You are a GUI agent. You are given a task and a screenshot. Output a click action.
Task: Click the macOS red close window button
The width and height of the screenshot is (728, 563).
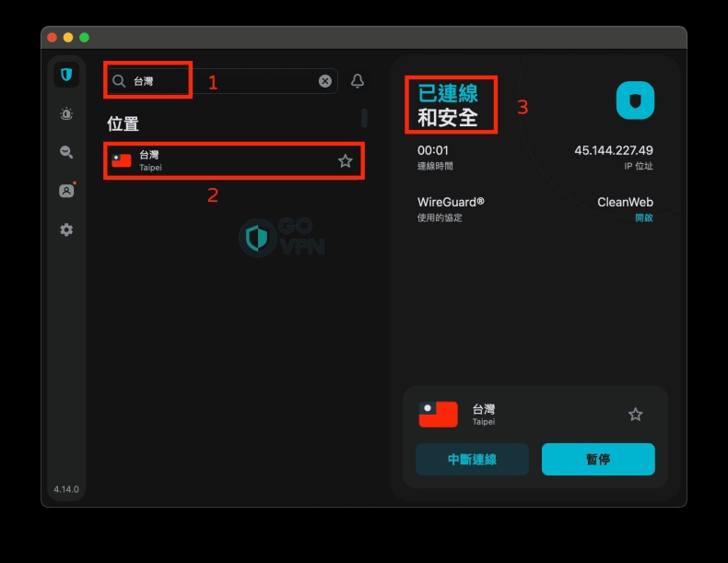(x=52, y=38)
